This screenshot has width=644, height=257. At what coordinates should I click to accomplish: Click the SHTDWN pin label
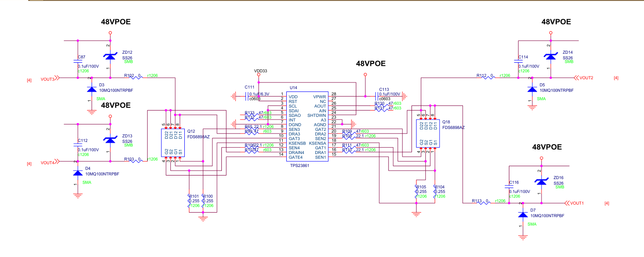[317, 115]
